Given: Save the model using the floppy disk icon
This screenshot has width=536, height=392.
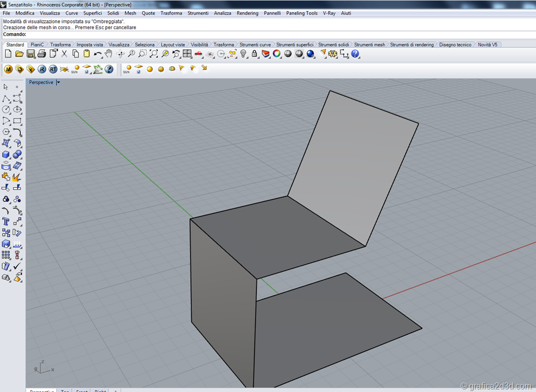Looking at the screenshot, I should (31, 54).
